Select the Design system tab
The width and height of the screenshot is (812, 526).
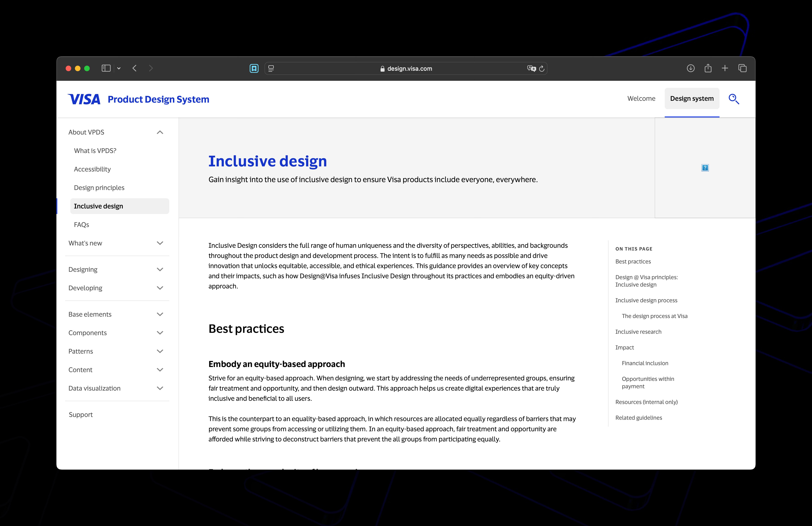pos(692,99)
